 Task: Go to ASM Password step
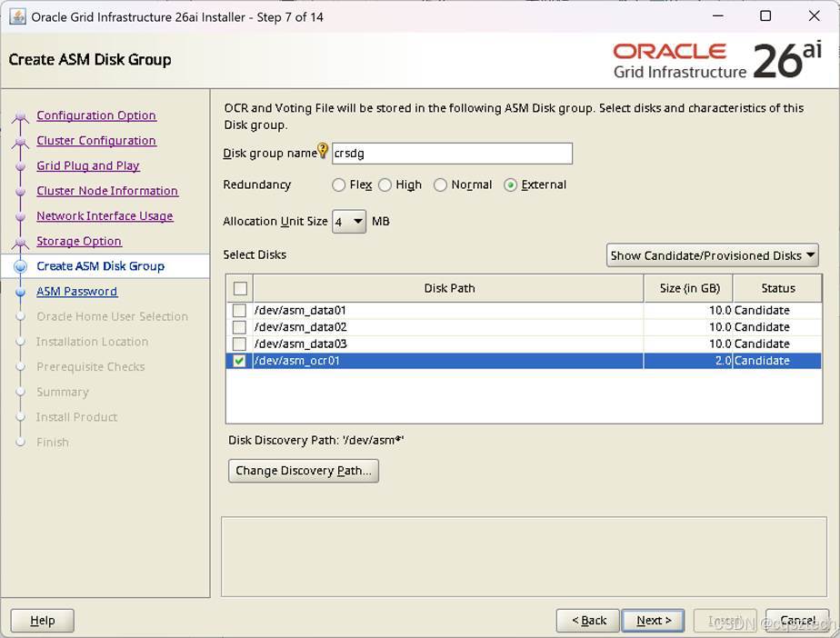(x=77, y=292)
